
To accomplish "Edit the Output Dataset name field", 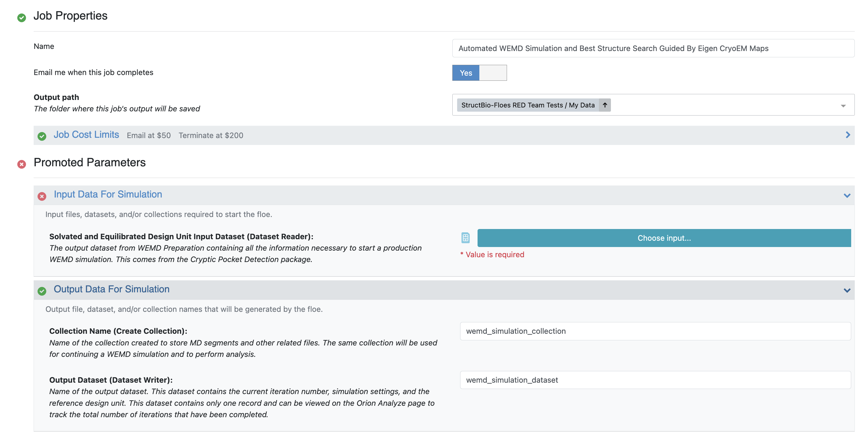I will [655, 380].
